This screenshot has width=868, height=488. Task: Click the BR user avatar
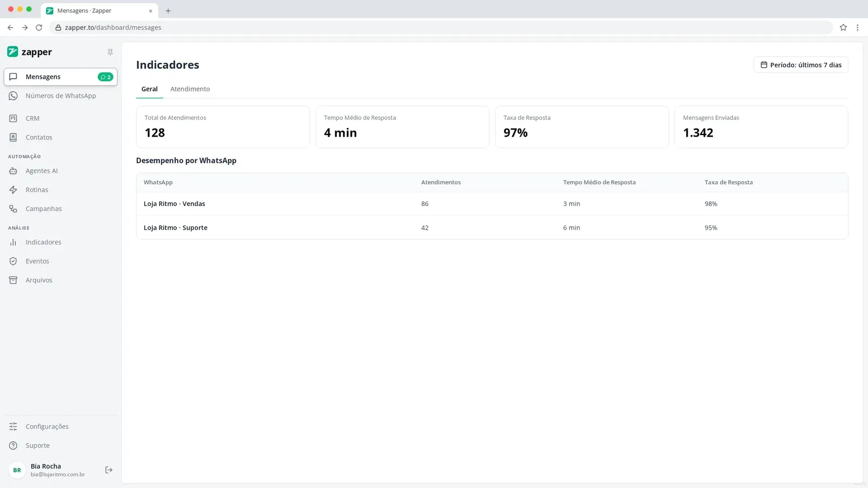(x=17, y=470)
